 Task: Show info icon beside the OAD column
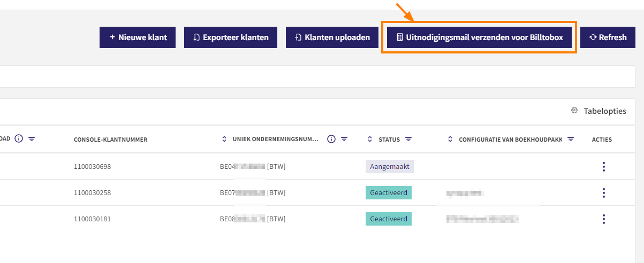(x=19, y=139)
